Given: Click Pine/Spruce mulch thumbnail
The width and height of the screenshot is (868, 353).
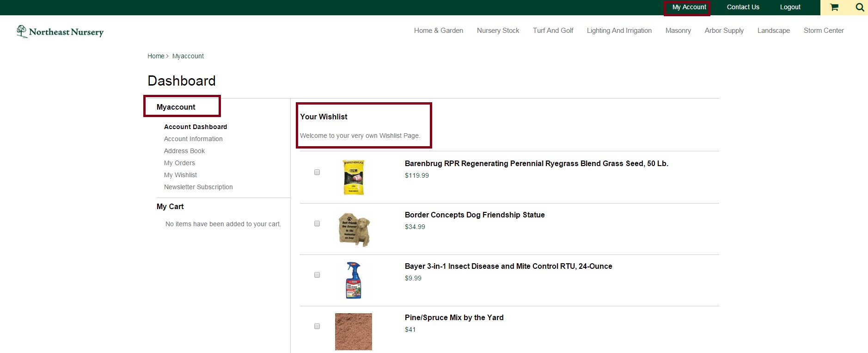Looking at the screenshot, I should pos(354,332).
